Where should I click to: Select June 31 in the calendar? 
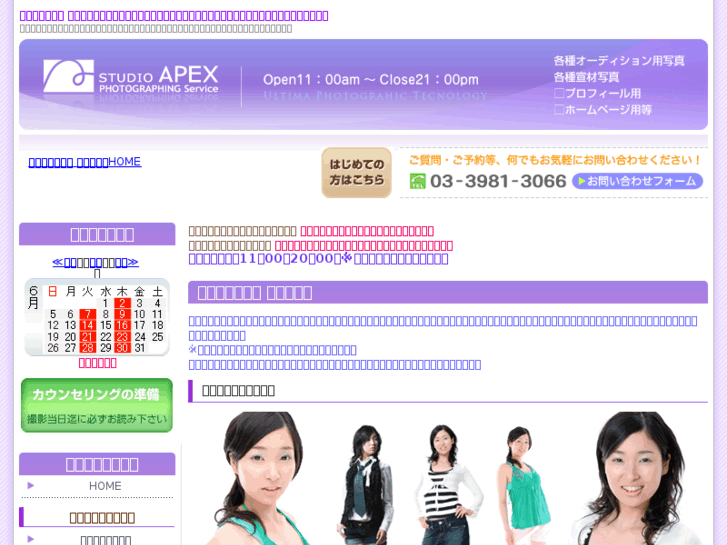pyautogui.click(x=140, y=348)
